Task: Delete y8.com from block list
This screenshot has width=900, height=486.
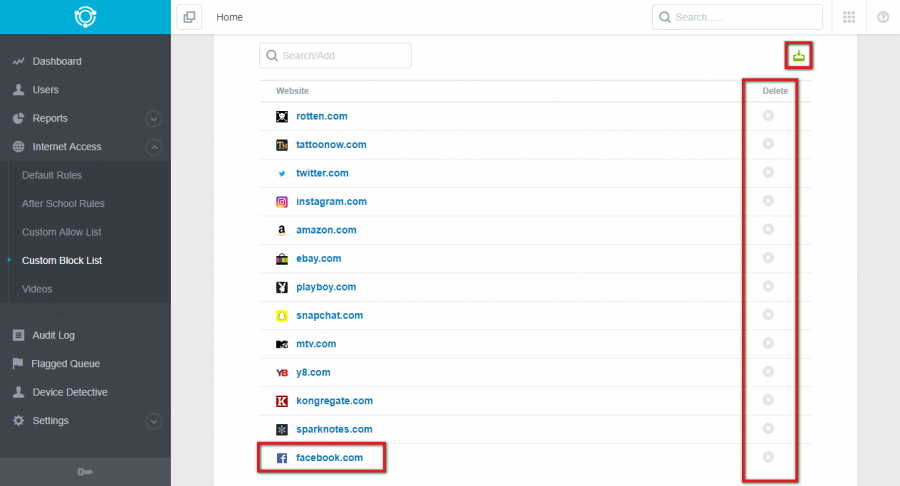Action: coord(768,371)
